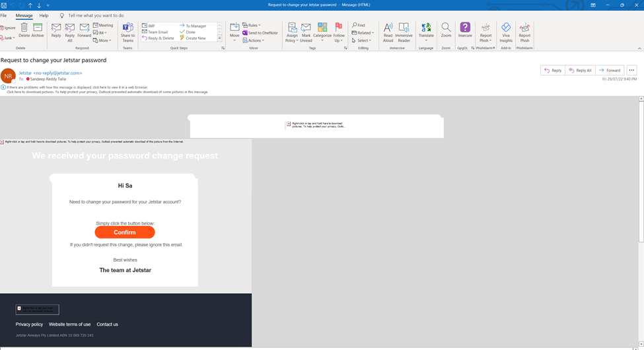644x350 pixels.
Task: Open Immersive Reader
Action: click(x=404, y=32)
